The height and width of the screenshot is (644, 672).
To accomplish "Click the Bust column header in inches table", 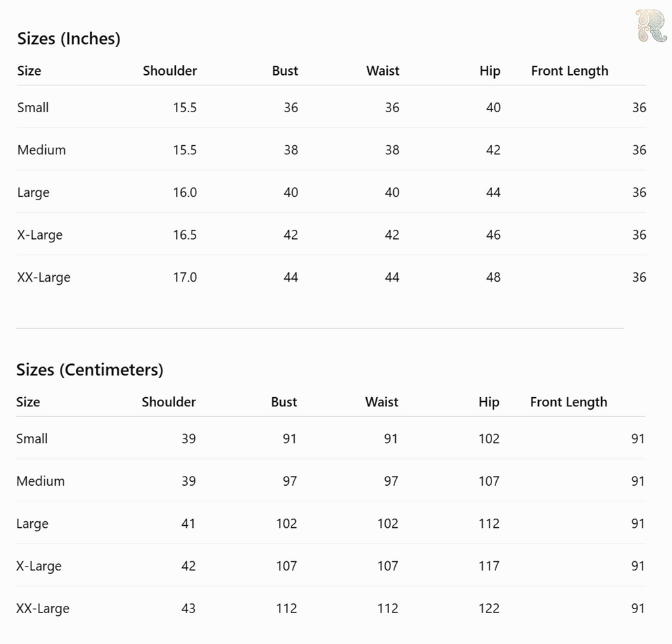I will [285, 70].
